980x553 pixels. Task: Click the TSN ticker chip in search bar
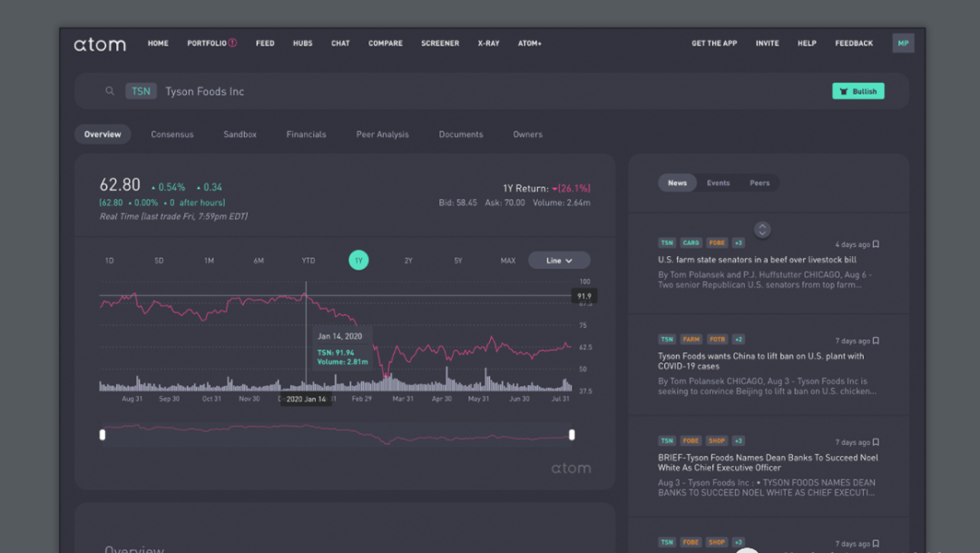click(x=141, y=92)
